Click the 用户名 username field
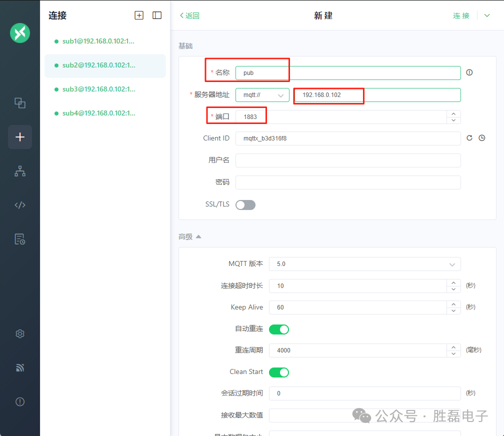 (x=348, y=160)
